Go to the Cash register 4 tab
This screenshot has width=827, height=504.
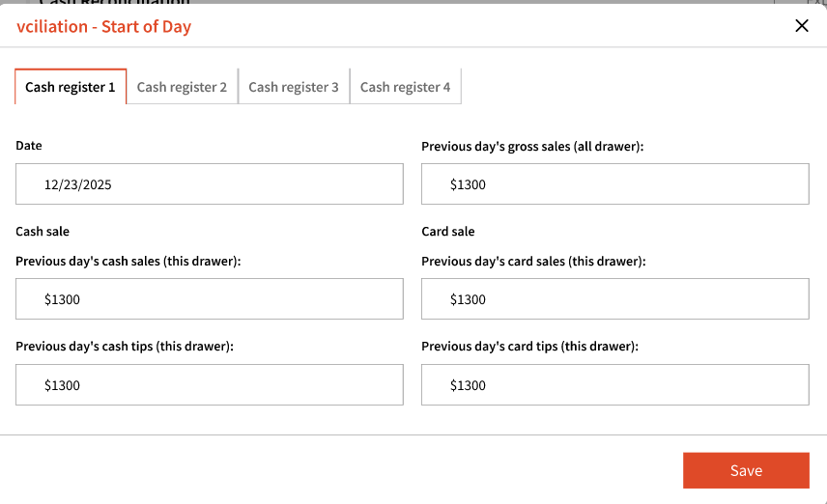[x=405, y=87]
